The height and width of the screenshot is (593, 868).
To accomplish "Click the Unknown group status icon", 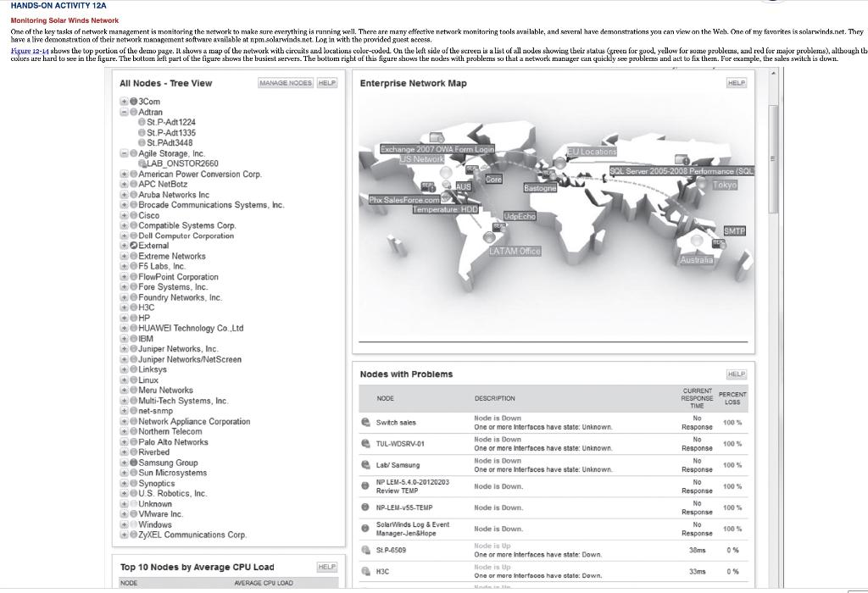I will click(x=133, y=504).
